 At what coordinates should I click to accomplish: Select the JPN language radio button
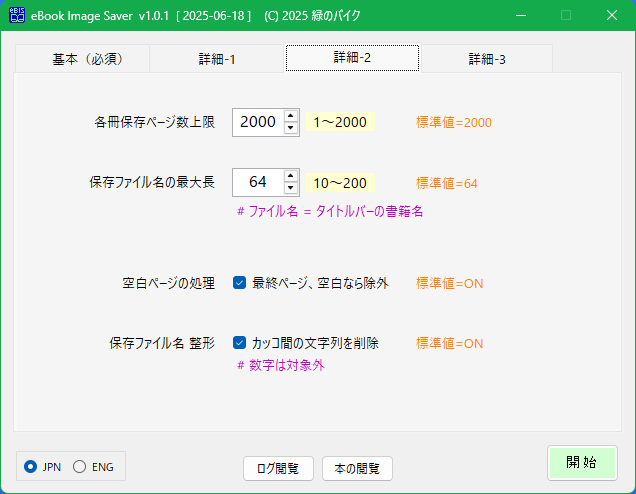point(31,466)
